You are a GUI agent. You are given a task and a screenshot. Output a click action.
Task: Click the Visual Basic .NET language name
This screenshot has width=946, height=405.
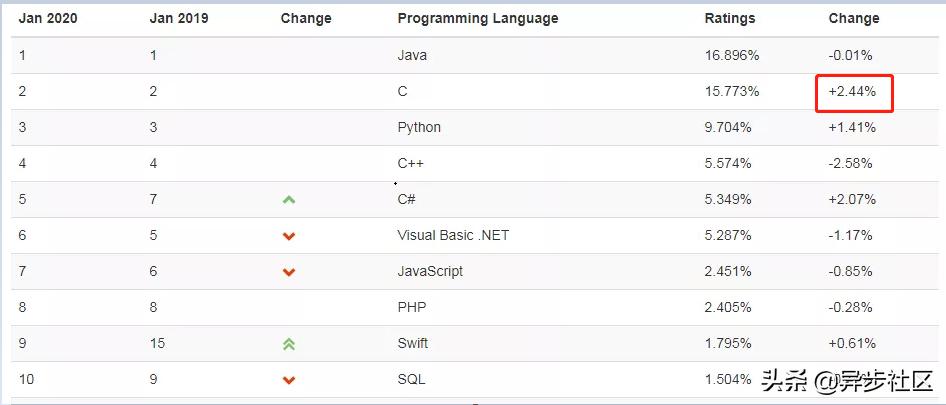coord(452,235)
